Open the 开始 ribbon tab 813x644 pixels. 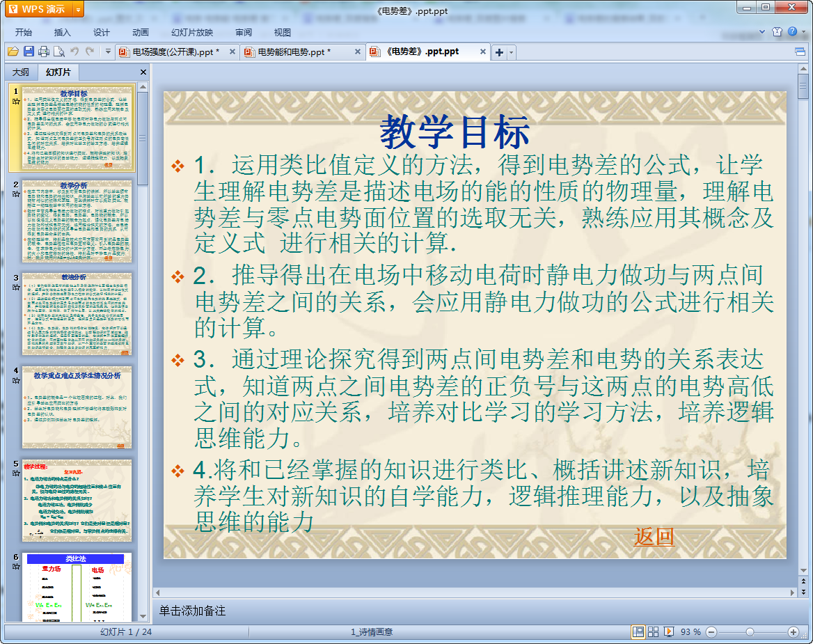click(24, 32)
